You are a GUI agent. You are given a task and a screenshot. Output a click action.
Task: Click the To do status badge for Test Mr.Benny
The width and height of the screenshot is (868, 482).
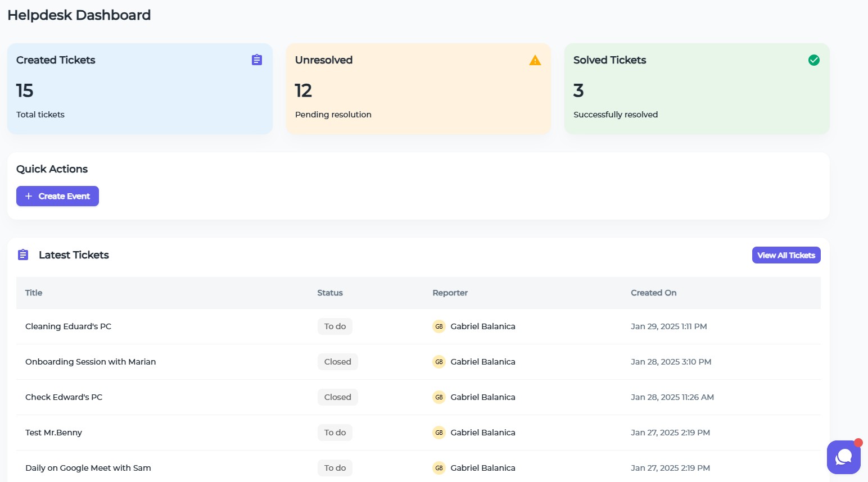pos(335,433)
